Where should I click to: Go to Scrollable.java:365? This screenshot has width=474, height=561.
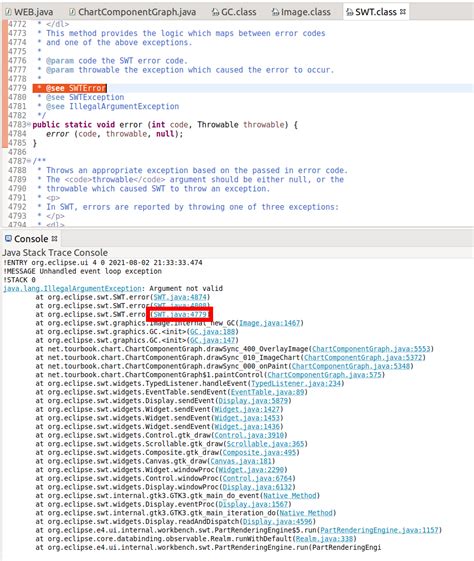(265, 444)
